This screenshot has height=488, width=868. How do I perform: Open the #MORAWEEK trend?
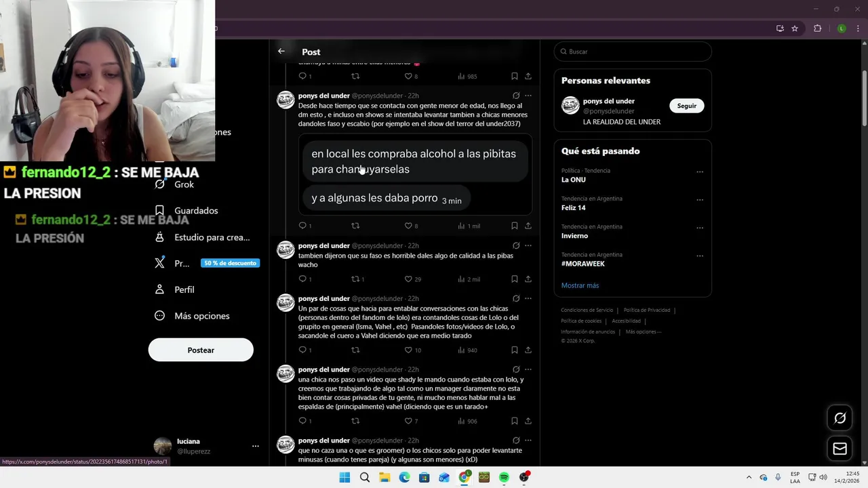pyautogui.click(x=583, y=264)
